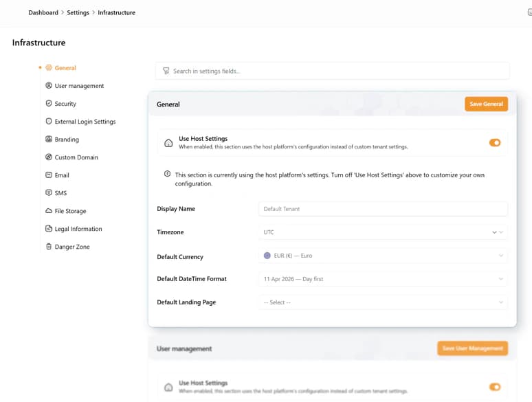Click the Search in settings fields box

[333, 71]
